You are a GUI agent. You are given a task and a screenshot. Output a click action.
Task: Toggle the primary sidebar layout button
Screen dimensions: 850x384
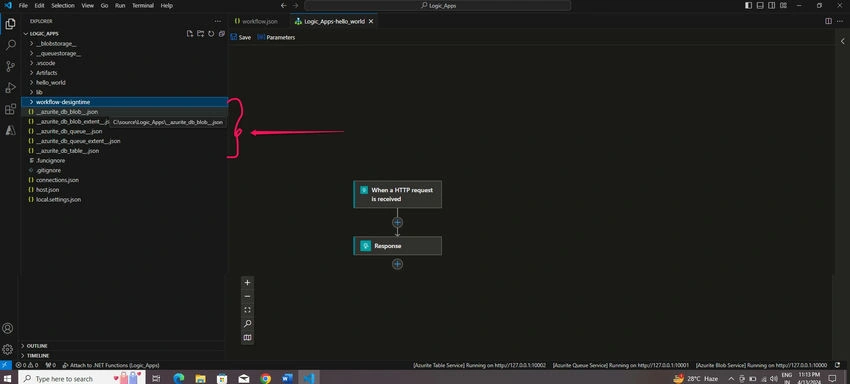pyautogui.click(x=749, y=5)
